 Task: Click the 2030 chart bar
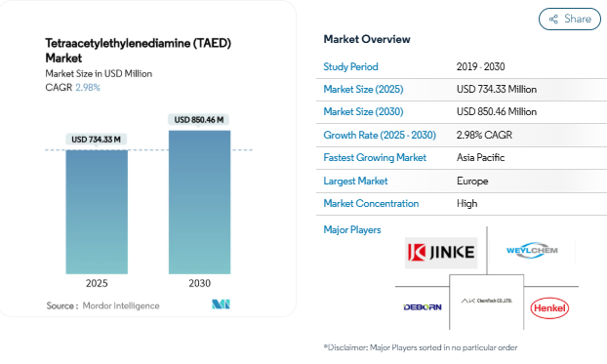coord(199,202)
